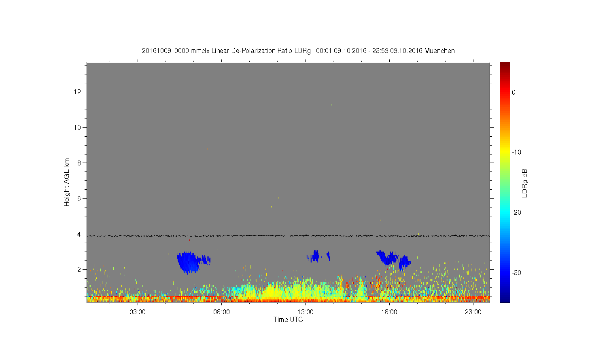Click the height tick label 8

coord(80,163)
